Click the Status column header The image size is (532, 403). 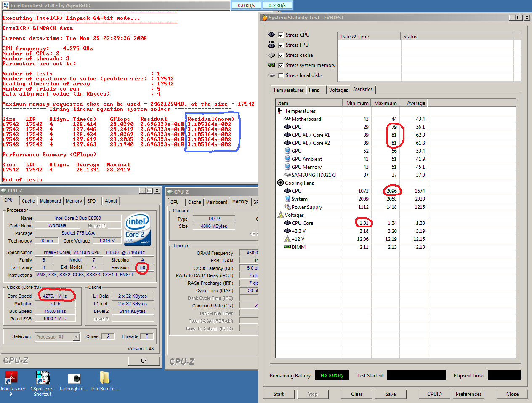(x=457, y=37)
